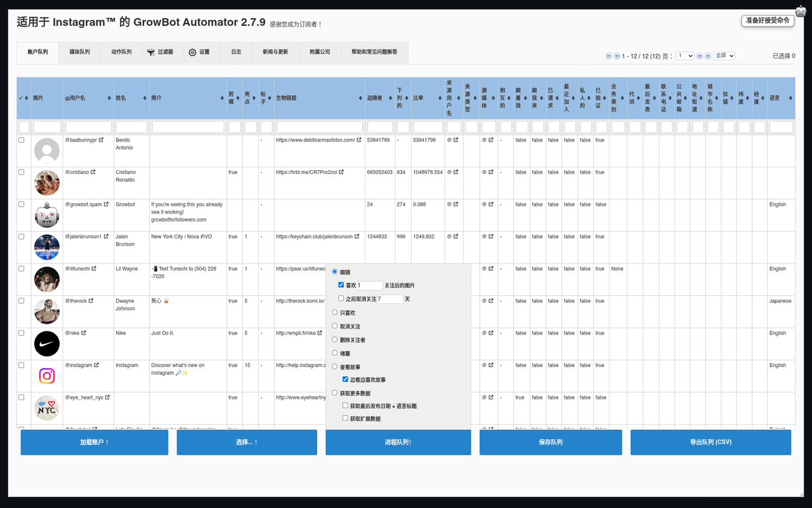
Task: Select the 获取更多数据 radio option
Action: tap(335, 392)
